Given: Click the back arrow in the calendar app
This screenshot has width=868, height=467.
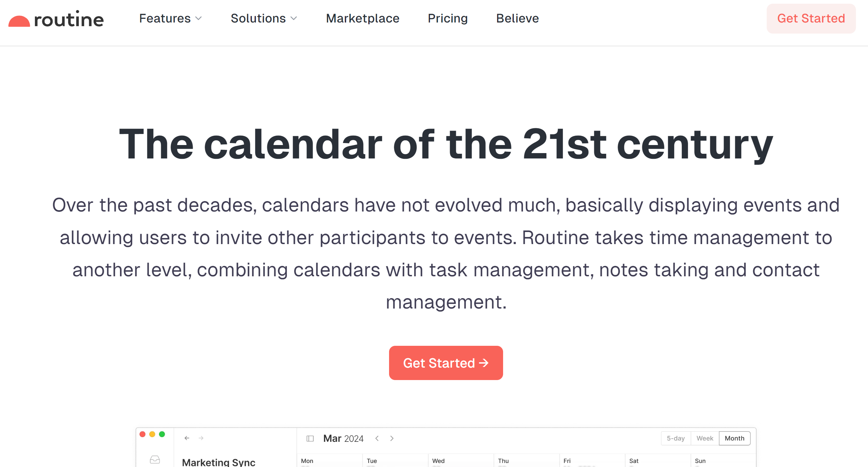Looking at the screenshot, I should click(187, 438).
